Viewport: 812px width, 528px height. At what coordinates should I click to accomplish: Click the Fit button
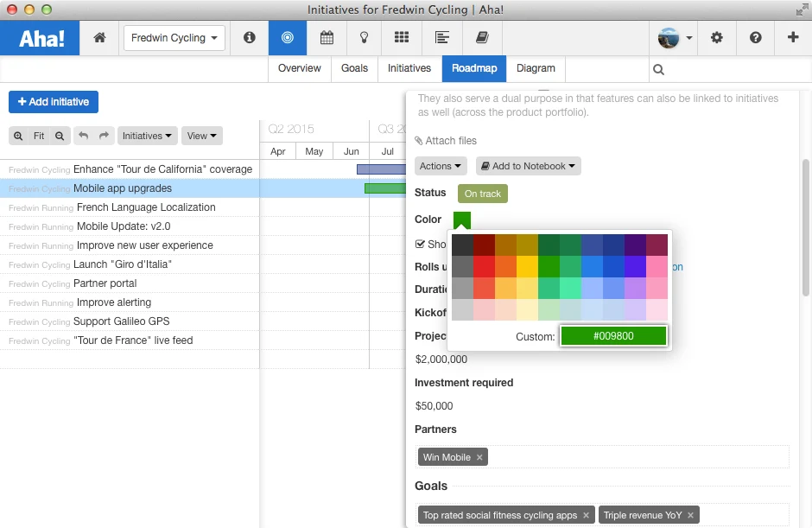click(39, 136)
